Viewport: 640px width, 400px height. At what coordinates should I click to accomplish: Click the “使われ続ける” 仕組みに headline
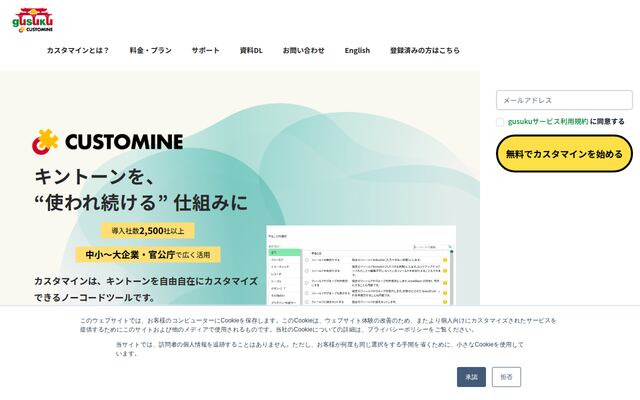click(x=141, y=203)
